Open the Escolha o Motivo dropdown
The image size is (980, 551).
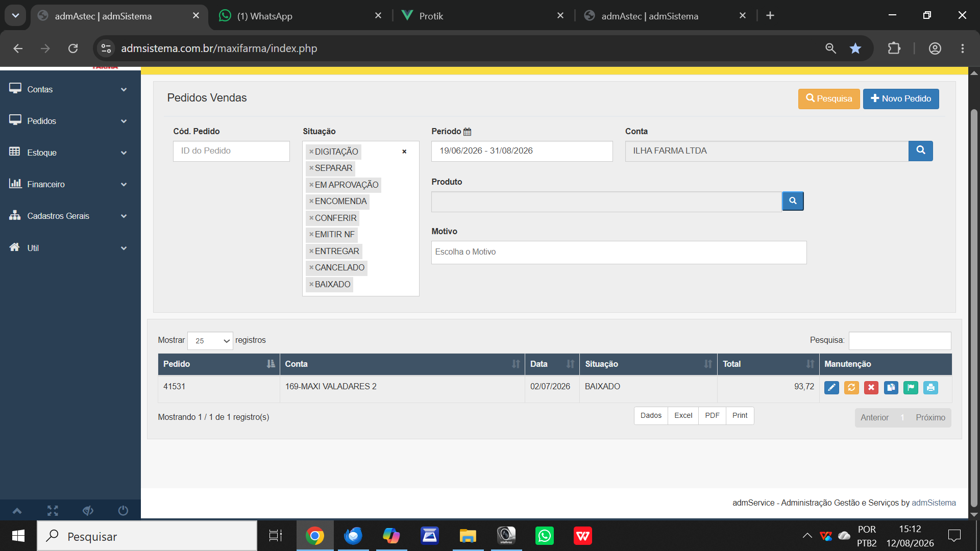[x=619, y=252]
